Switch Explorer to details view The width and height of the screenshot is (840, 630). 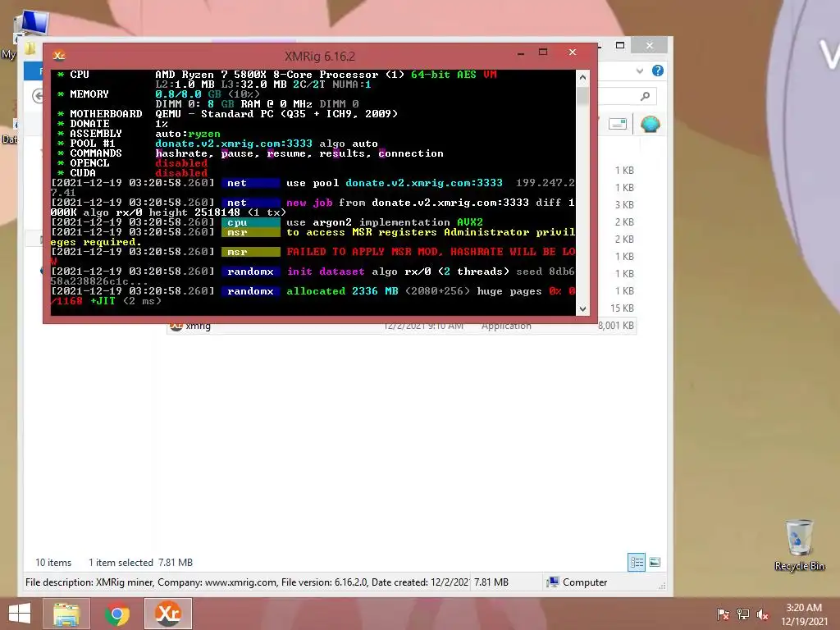(637, 562)
